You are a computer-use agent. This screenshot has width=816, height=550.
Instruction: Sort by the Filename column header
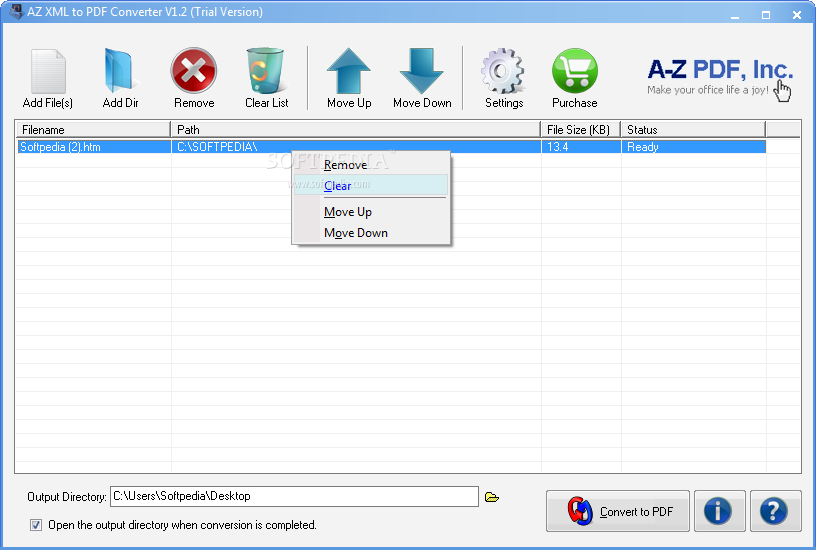coord(93,130)
